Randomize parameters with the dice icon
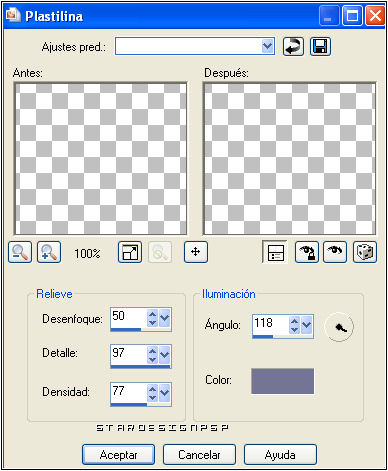This screenshot has height=471, width=388. (x=365, y=252)
